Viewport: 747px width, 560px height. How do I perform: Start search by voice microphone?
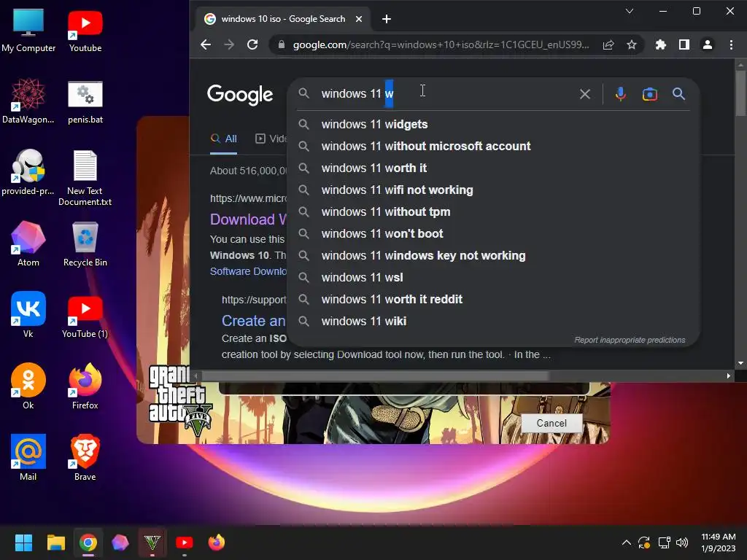pos(620,94)
